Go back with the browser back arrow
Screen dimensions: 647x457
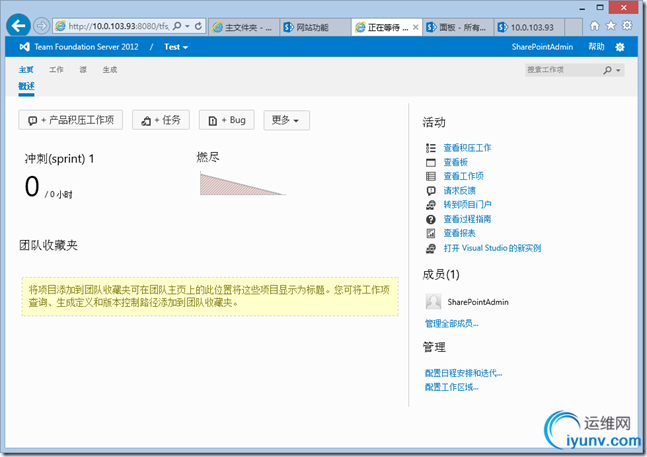[x=18, y=26]
